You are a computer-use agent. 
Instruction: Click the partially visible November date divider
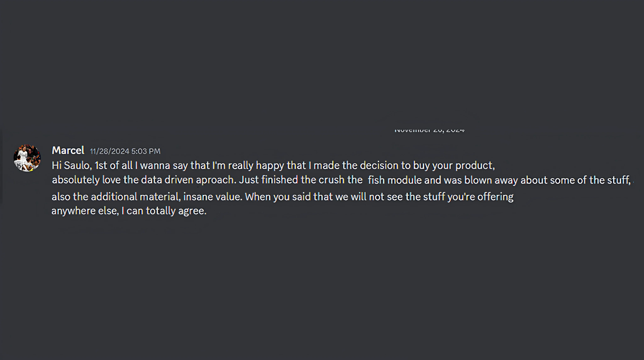point(429,130)
